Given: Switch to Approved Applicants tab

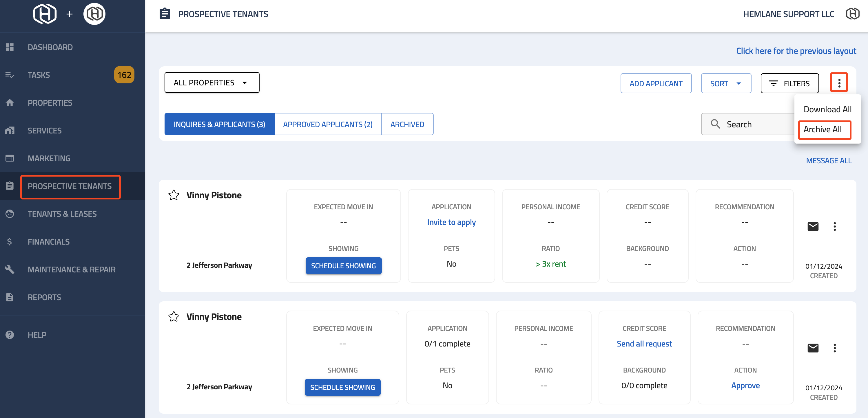Looking at the screenshot, I should (328, 124).
